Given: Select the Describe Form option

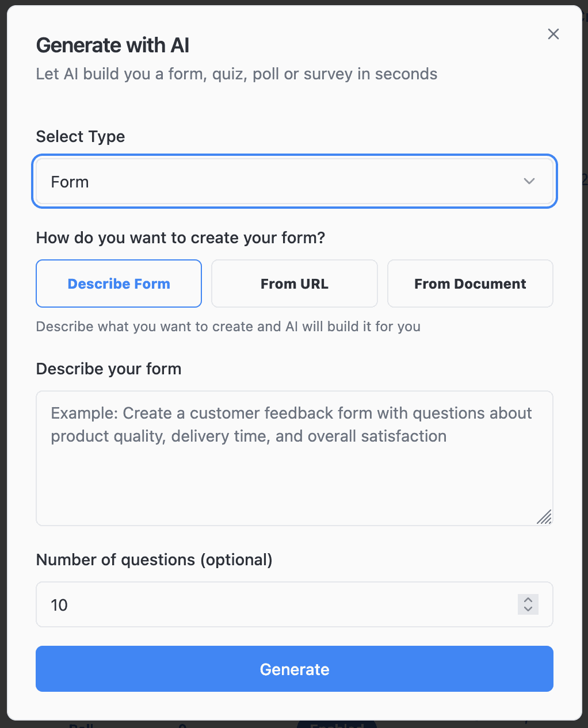Looking at the screenshot, I should (x=119, y=283).
